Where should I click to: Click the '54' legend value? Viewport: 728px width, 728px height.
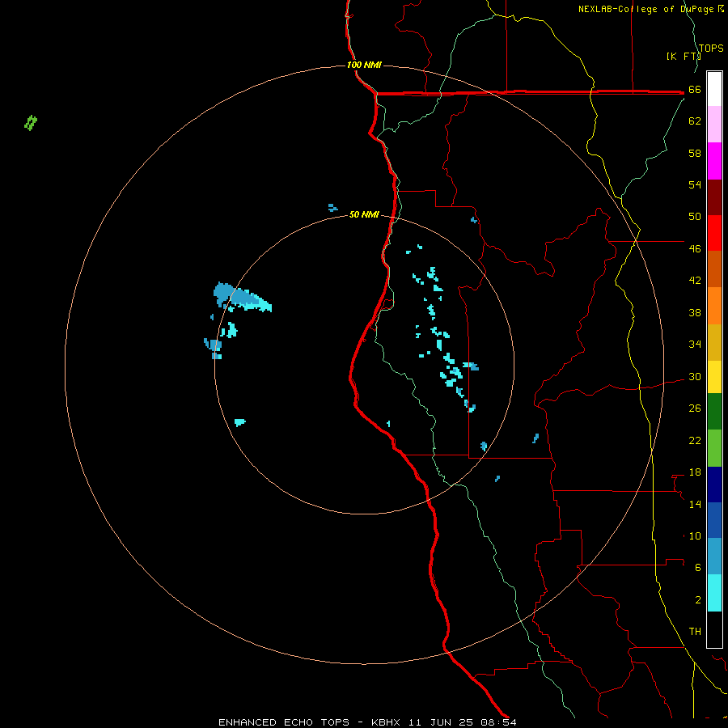695,184
